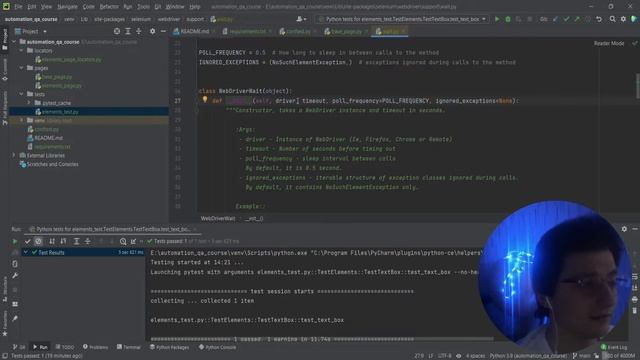Expand all in Project panel toolbar
640x360 pixels.
tap(128, 31)
